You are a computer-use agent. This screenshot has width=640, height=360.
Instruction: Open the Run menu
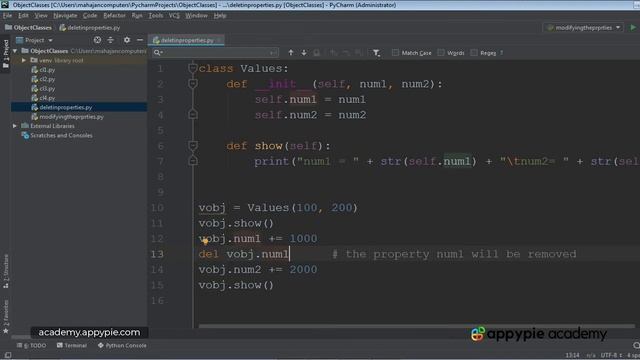coord(137,16)
